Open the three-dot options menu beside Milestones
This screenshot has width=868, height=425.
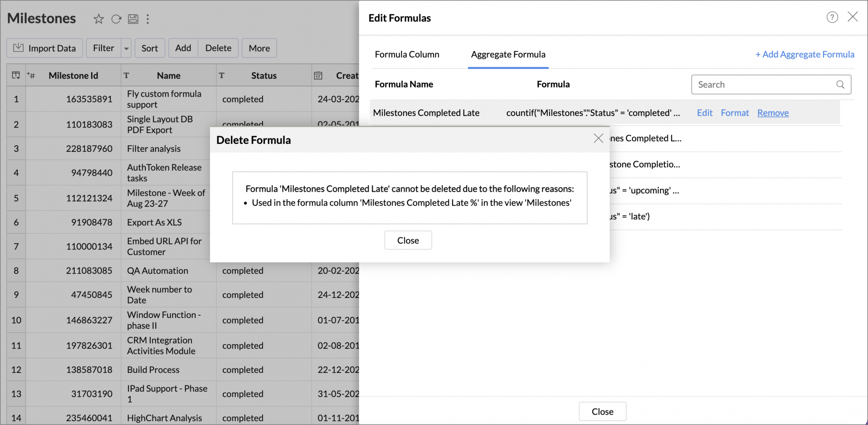148,19
